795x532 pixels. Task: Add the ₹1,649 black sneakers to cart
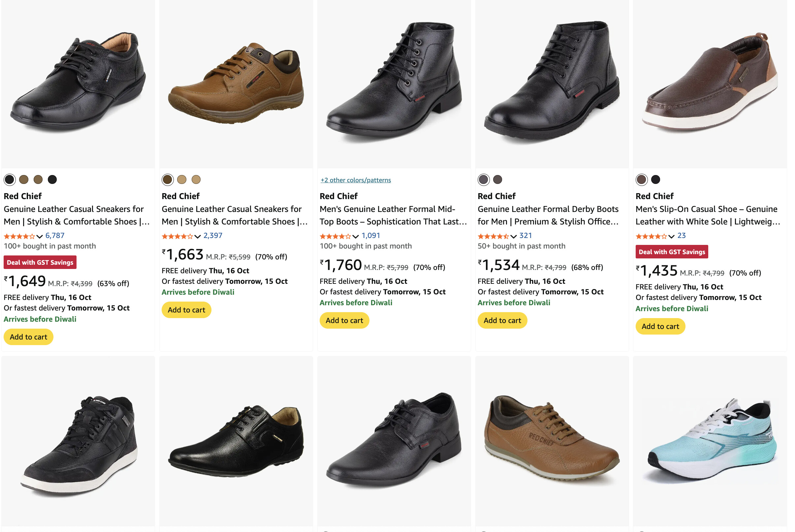point(28,337)
